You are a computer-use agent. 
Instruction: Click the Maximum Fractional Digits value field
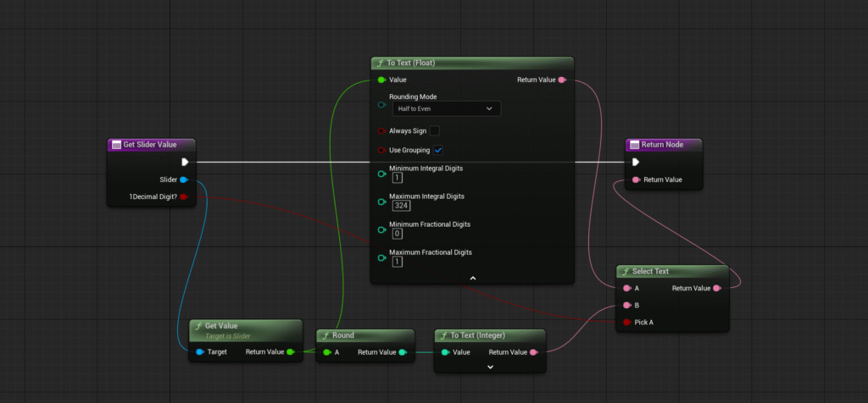pyautogui.click(x=398, y=262)
